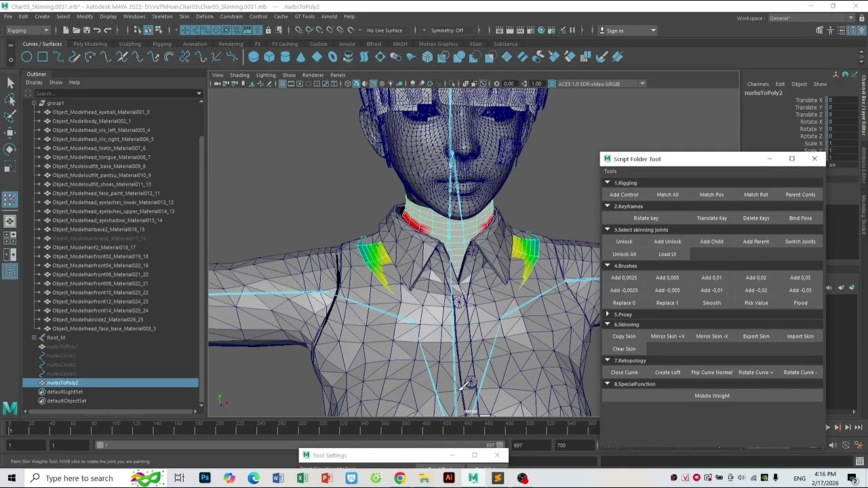Image resolution: width=868 pixels, height=488 pixels.
Task: Switch to the Poly Modeling shelf tab
Action: (90, 44)
